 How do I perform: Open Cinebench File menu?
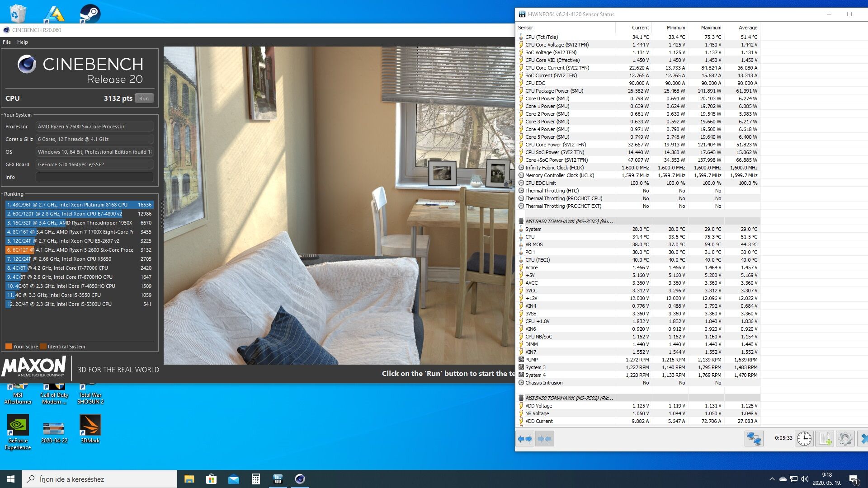[x=7, y=42]
